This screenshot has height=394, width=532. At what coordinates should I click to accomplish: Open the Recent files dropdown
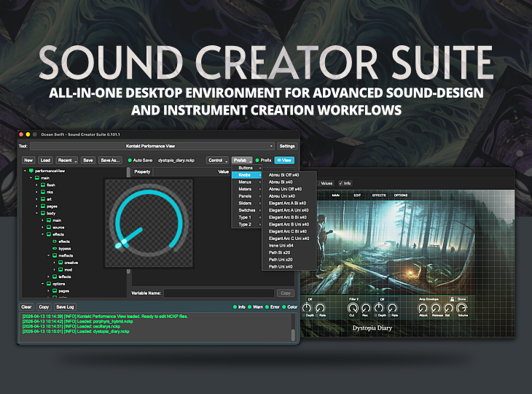(x=67, y=161)
